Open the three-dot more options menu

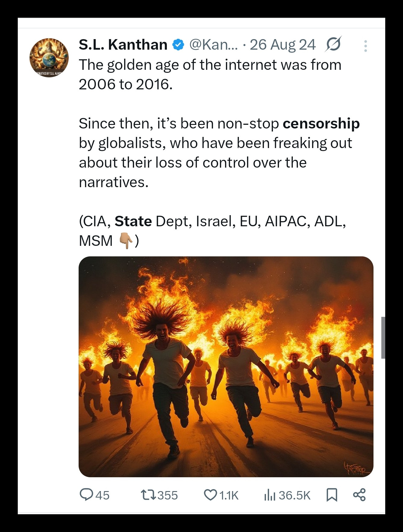[x=365, y=46]
